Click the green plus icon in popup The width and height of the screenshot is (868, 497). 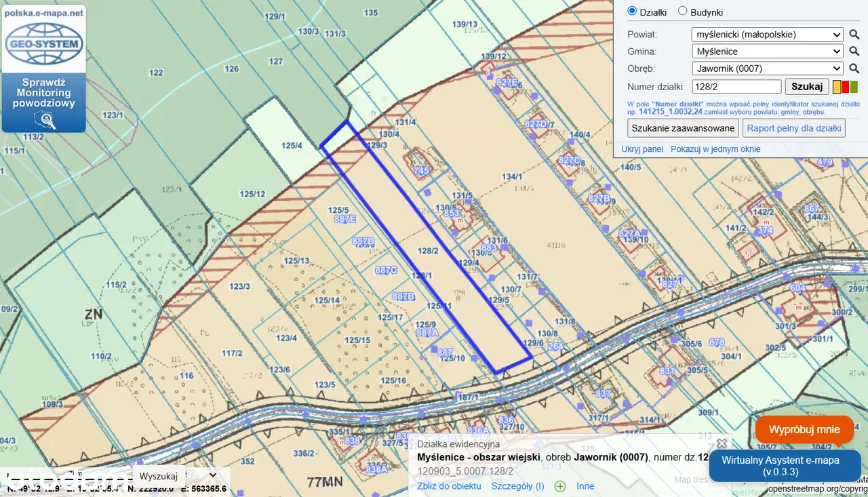pos(560,486)
